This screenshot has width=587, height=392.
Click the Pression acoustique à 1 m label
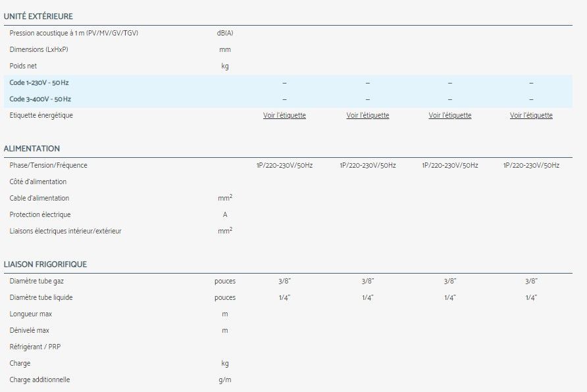click(x=74, y=33)
